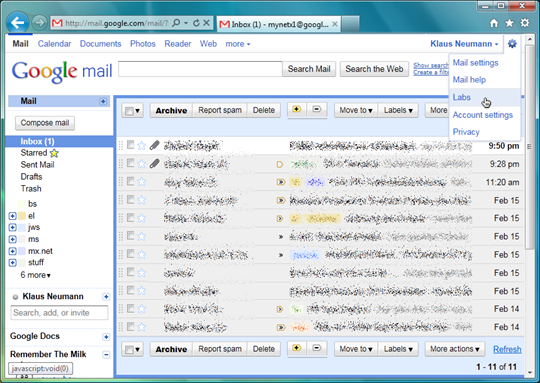The width and height of the screenshot is (540, 383).
Task: Expand the jws label folder
Action: (12, 227)
